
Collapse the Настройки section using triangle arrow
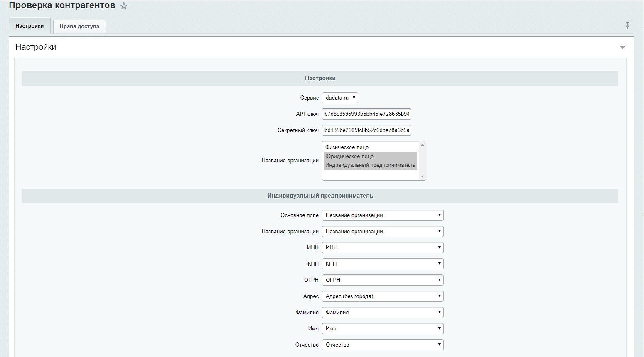pyautogui.click(x=622, y=47)
